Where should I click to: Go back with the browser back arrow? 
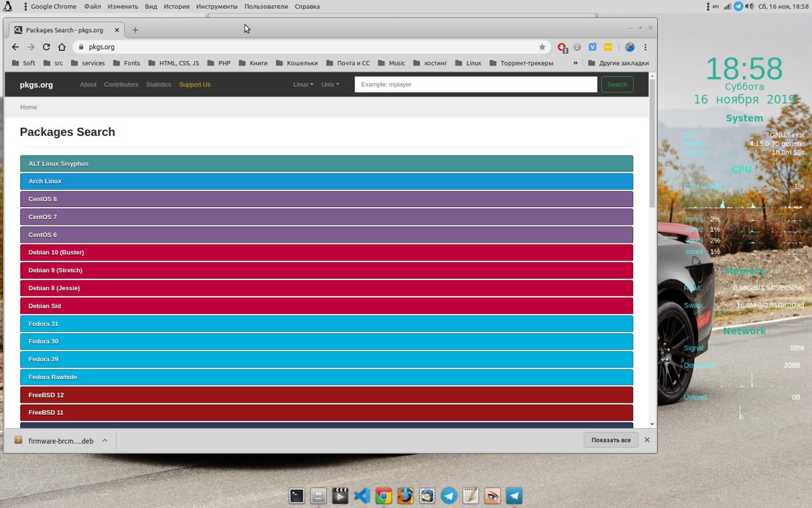16,47
